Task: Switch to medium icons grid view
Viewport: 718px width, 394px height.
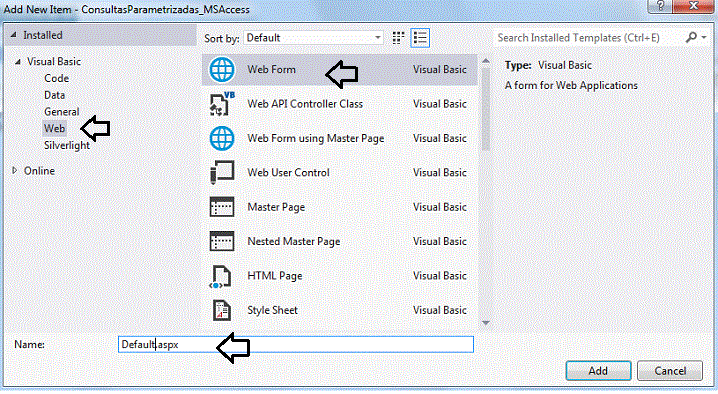Action: 398,38
